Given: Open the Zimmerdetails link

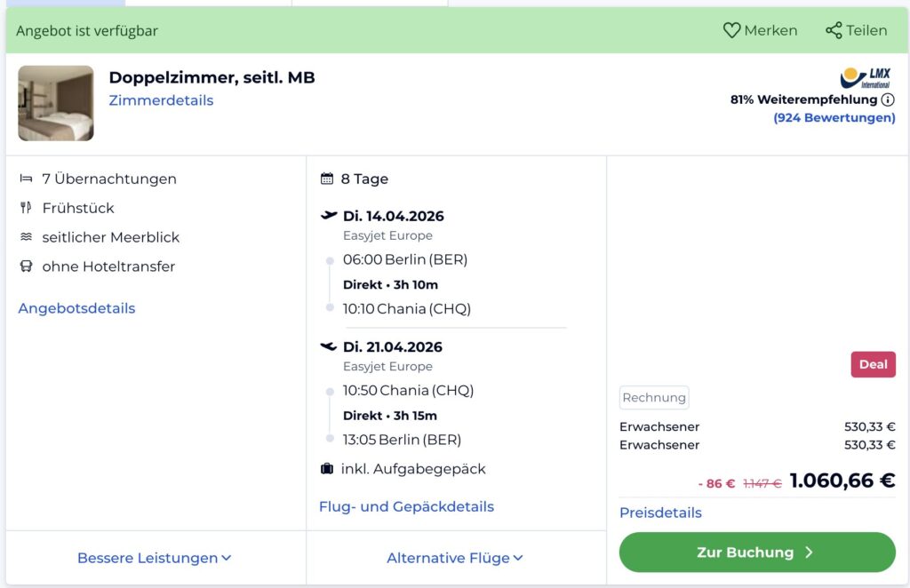Looking at the screenshot, I should (x=161, y=100).
